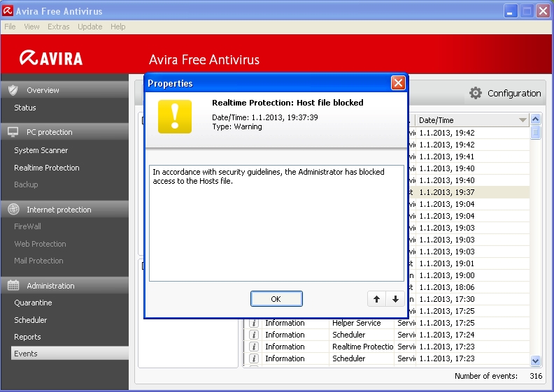The width and height of the screenshot is (554, 392).
Task: Sort by Date/Time column header
Action: click(x=472, y=120)
